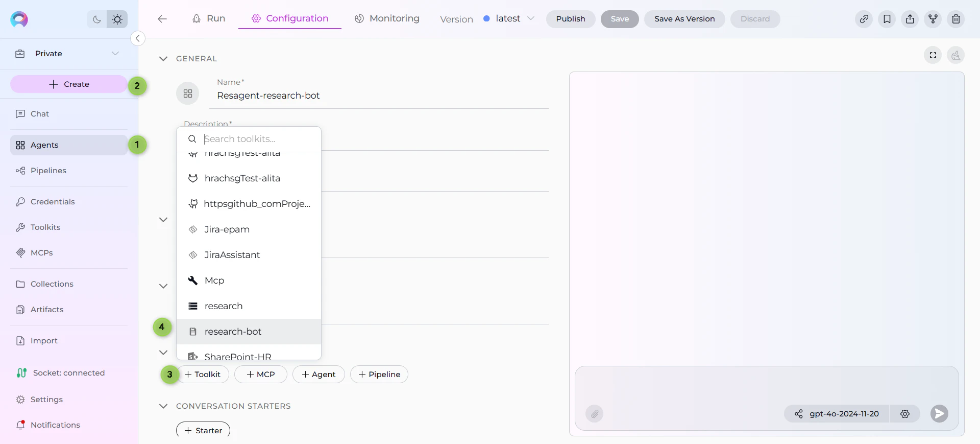980x444 pixels.
Task: Collapse the sidebar with chevron button
Action: point(138,38)
